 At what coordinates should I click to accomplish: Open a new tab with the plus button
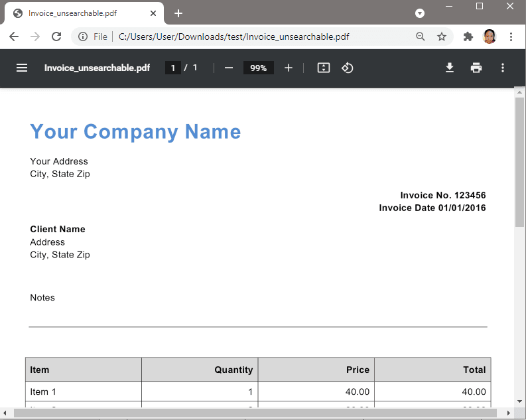[x=178, y=13]
